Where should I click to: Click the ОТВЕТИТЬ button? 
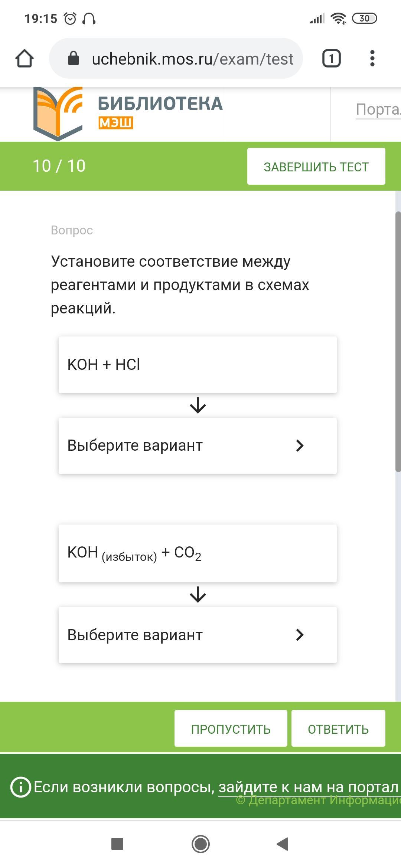click(x=338, y=729)
